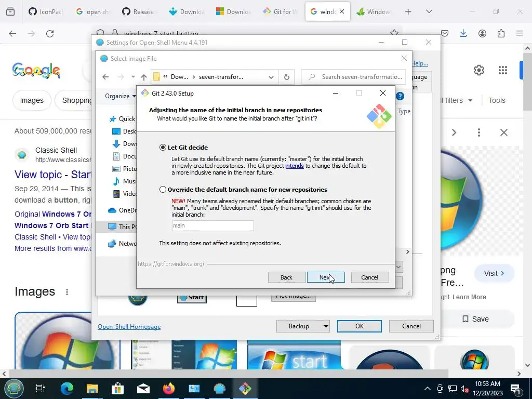Open a new browser tab
This screenshot has width=532, height=399.
click(408, 12)
